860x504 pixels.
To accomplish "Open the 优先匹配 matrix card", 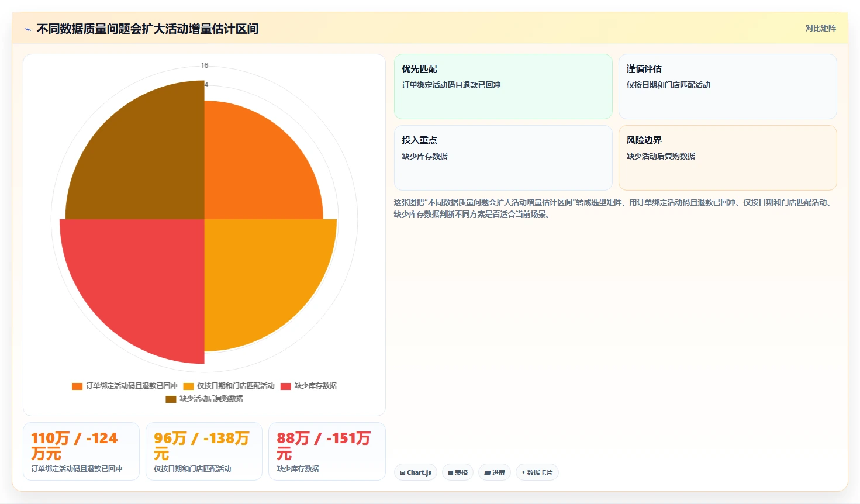I will (x=503, y=87).
